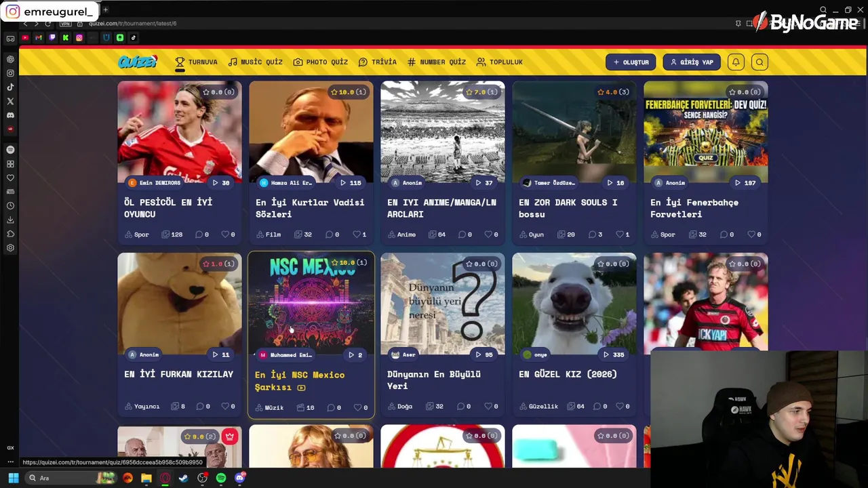Like the EN GÜZEL KIZ quiz heart
The width and height of the screenshot is (868, 488).
(620, 407)
